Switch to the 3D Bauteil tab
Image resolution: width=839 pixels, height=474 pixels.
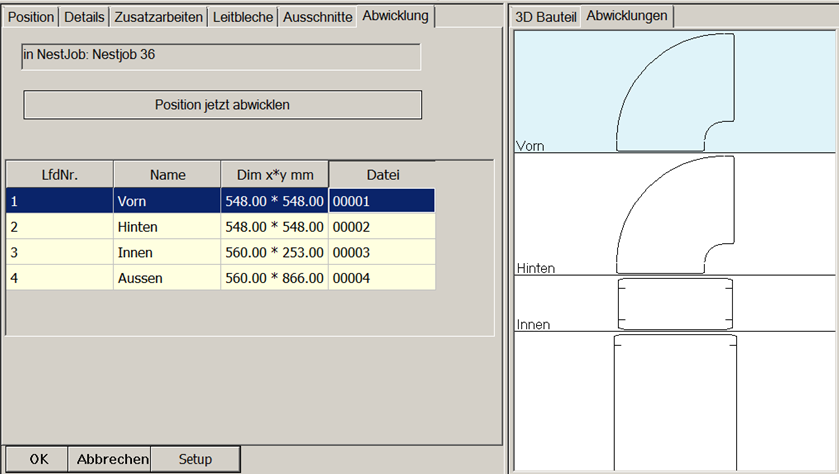coord(545,17)
